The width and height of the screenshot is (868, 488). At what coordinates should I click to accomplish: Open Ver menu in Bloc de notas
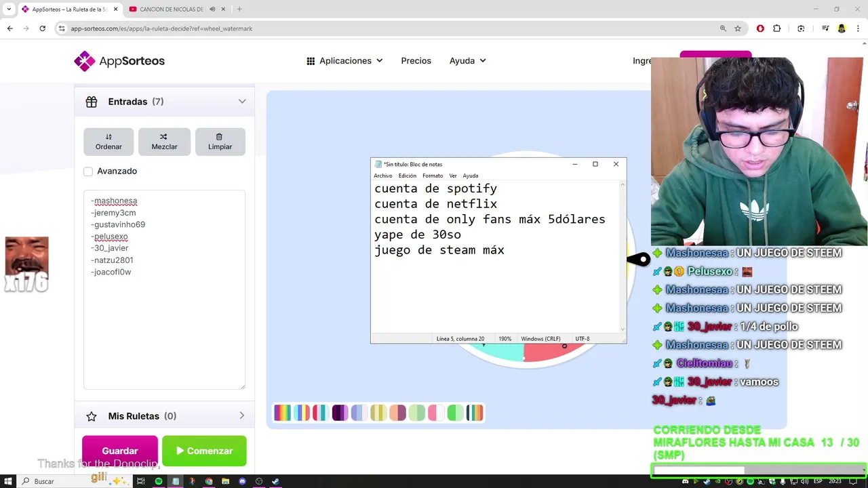tap(453, 176)
